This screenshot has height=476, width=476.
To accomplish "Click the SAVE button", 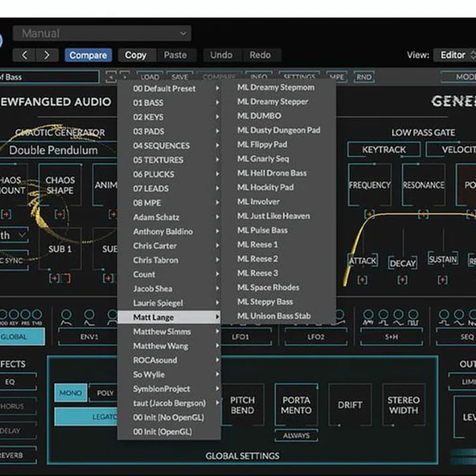I will (x=179, y=77).
